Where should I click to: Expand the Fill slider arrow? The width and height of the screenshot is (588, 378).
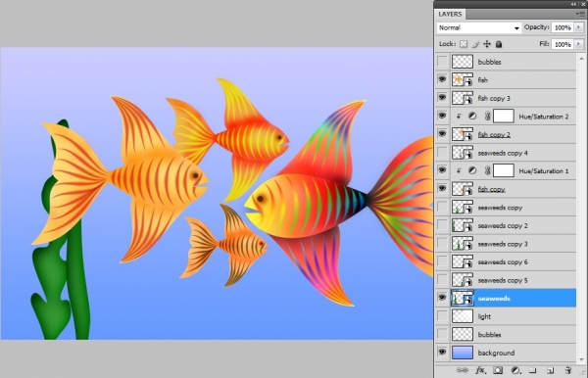point(578,44)
